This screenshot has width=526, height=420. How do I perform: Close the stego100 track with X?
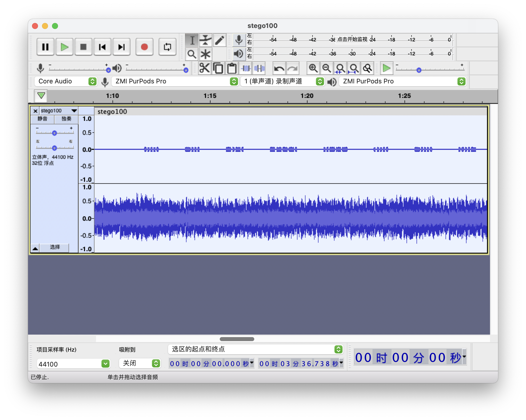pos(35,111)
